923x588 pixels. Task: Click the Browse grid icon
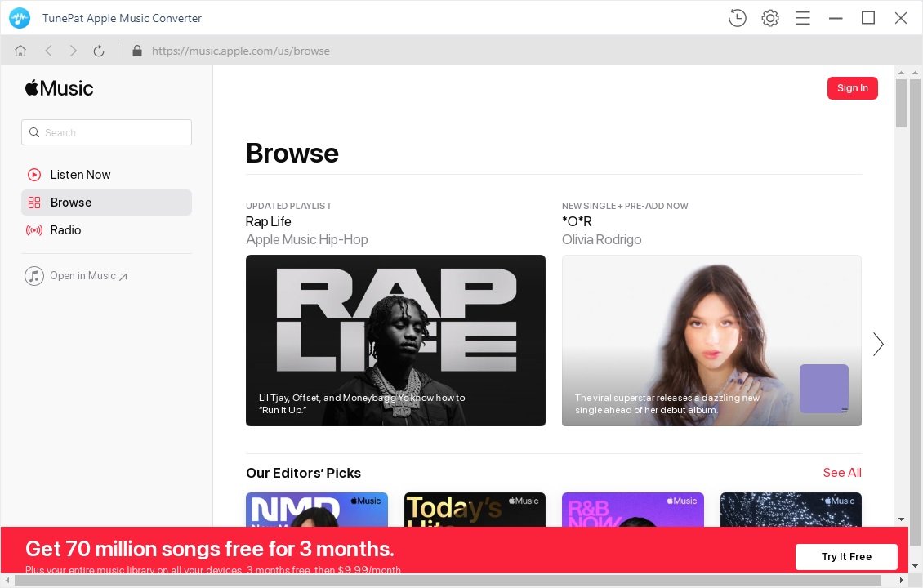[34, 203]
